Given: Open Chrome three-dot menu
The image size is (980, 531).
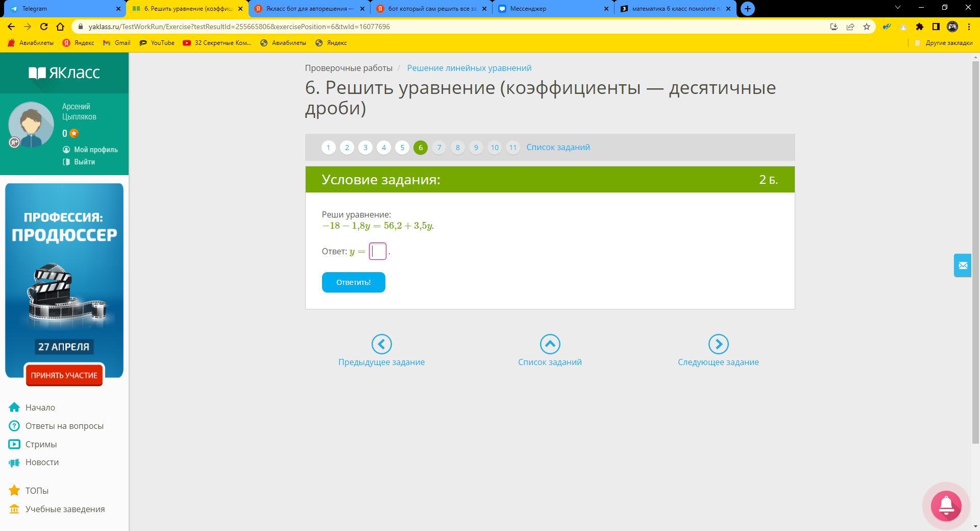Looking at the screenshot, I should tap(969, 27).
